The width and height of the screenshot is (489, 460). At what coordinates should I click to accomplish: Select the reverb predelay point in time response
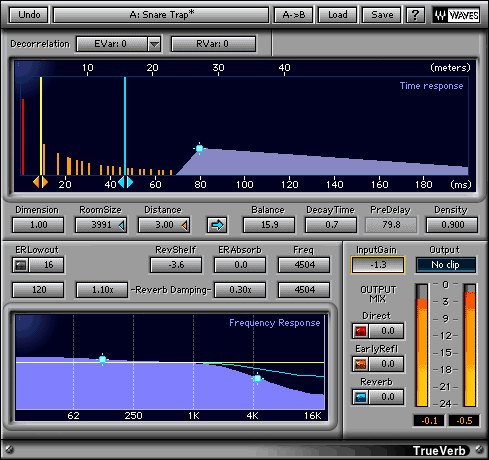point(199,148)
